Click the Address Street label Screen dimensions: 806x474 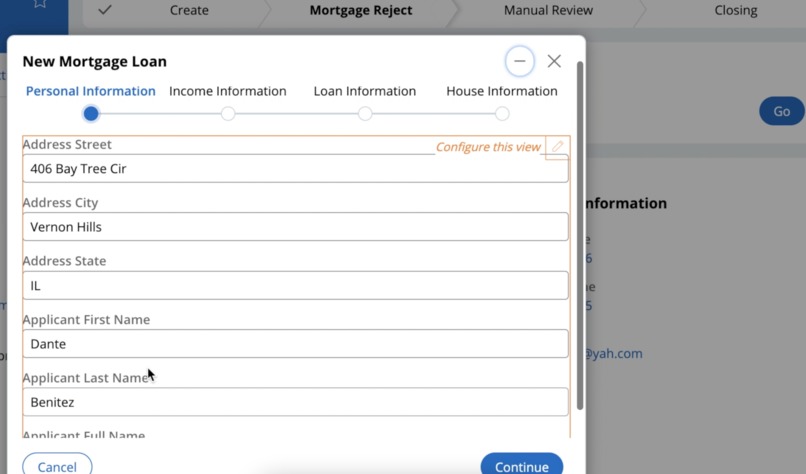tap(67, 144)
